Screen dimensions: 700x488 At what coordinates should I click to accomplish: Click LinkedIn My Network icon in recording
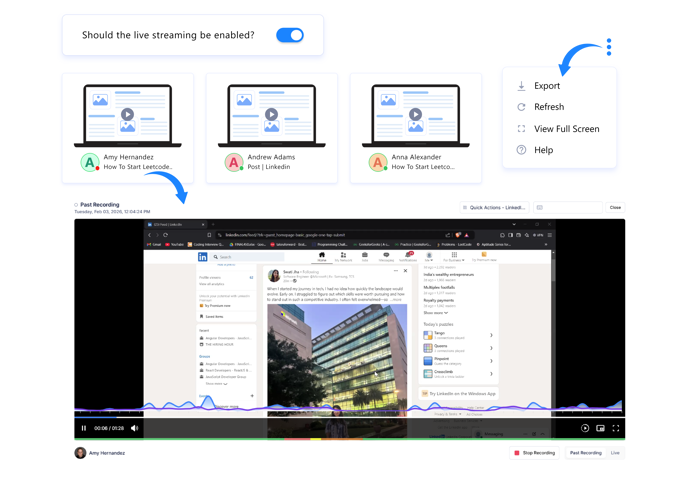click(343, 257)
